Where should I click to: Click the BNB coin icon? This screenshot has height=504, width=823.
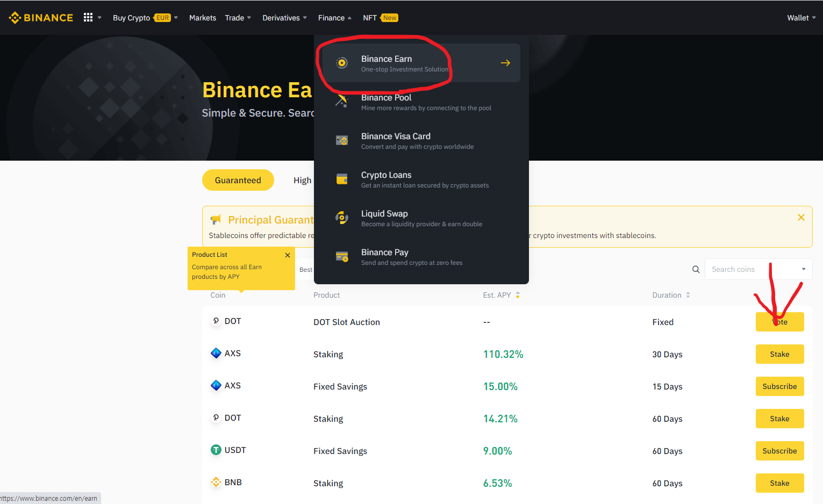click(216, 482)
